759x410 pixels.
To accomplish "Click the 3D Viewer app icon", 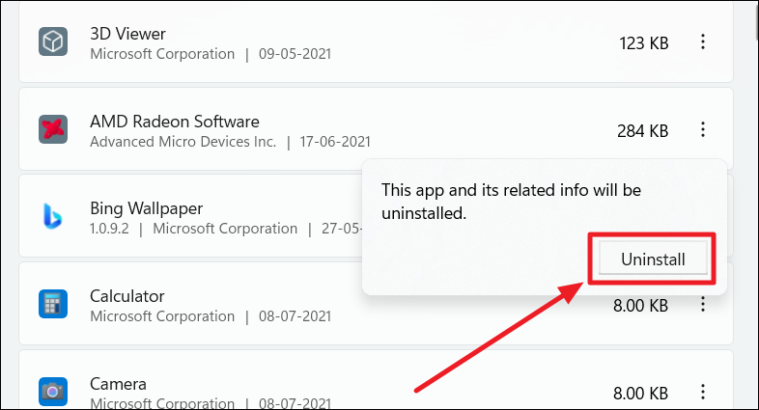I will click(x=53, y=42).
